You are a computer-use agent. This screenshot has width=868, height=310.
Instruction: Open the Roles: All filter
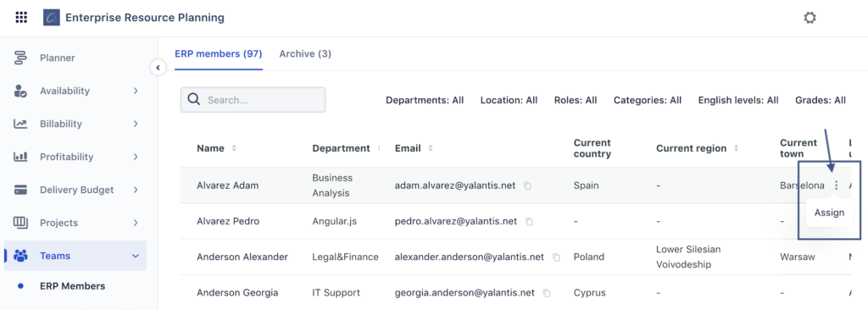576,100
